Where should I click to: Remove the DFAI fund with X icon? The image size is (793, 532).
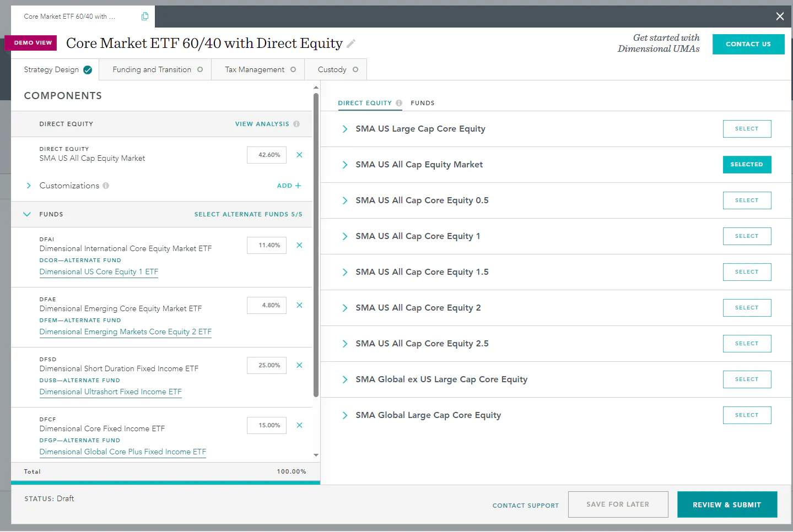coord(299,245)
